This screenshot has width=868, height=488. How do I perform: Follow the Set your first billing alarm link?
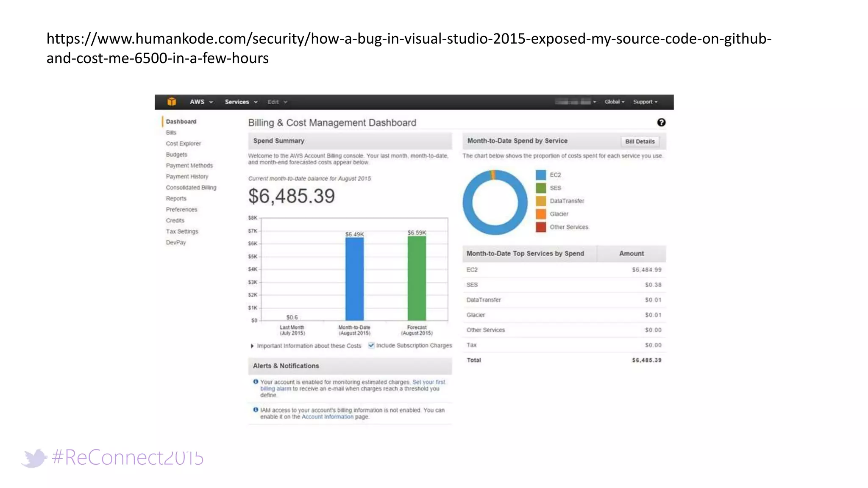(429, 382)
